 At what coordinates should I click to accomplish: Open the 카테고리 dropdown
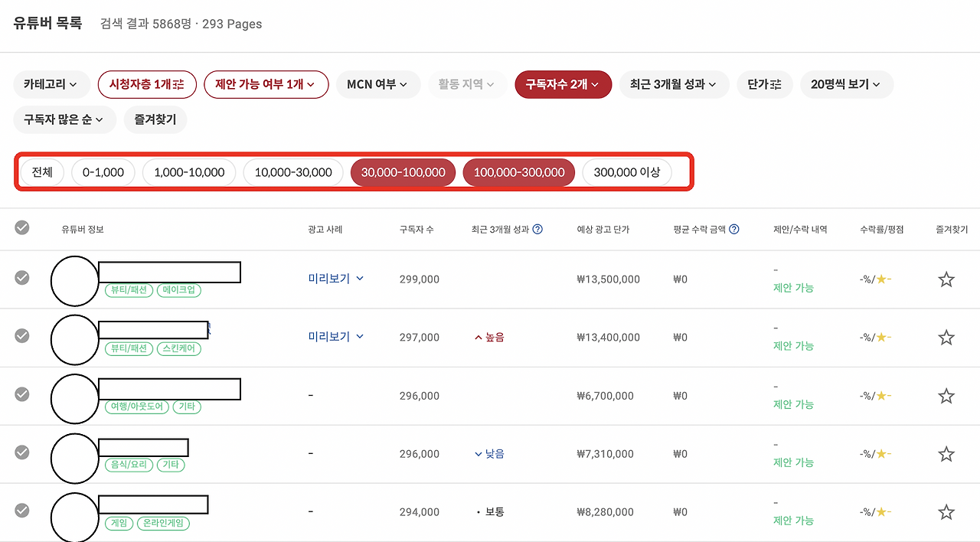[x=51, y=84]
